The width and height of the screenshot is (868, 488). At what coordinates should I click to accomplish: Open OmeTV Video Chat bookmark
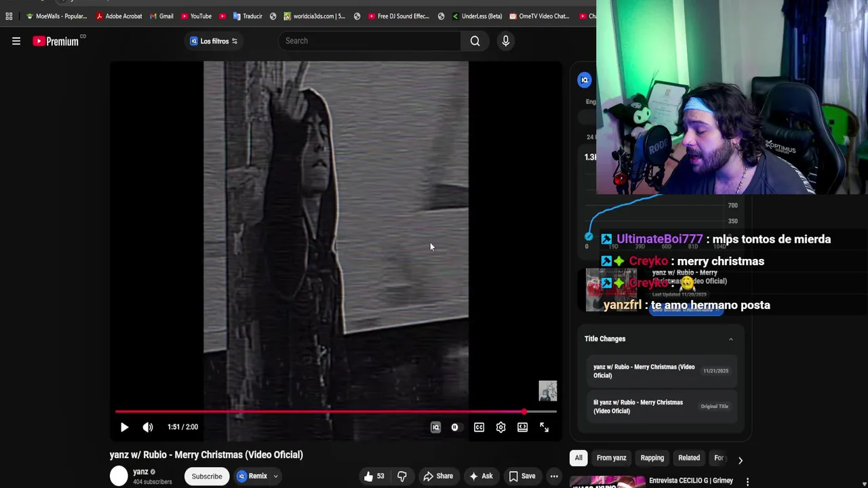pos(539,16)
